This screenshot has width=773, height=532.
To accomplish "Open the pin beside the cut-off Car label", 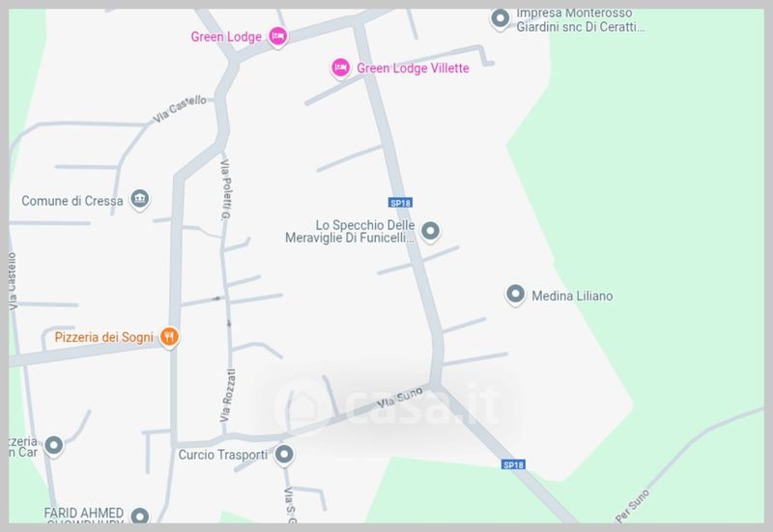I will coord(54,446).
